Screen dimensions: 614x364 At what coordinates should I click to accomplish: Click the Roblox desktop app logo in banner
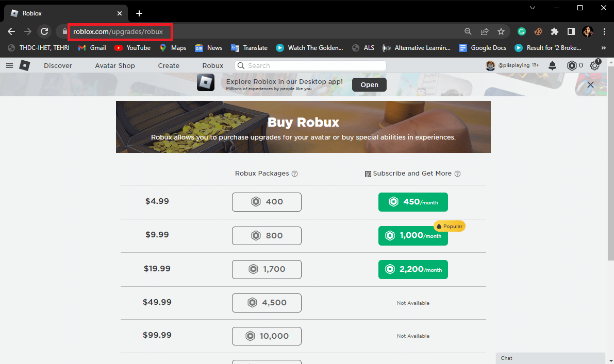pyautogui.click(x=206, y=82)
